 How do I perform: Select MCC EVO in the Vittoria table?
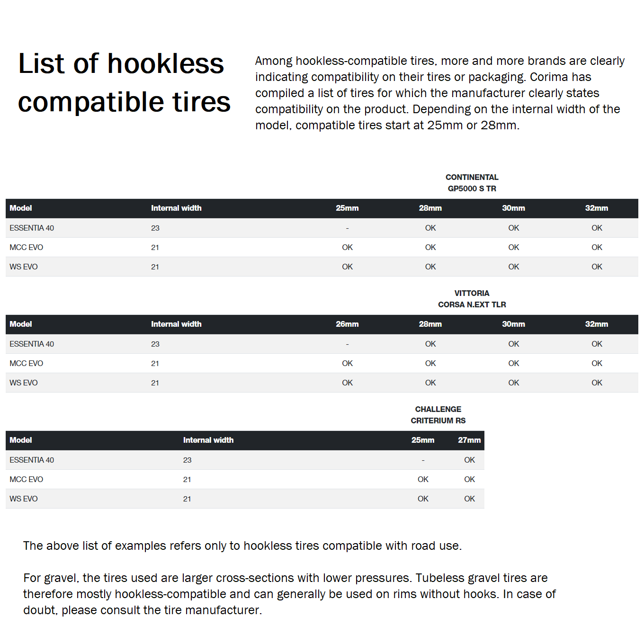[x=27, y=364]
